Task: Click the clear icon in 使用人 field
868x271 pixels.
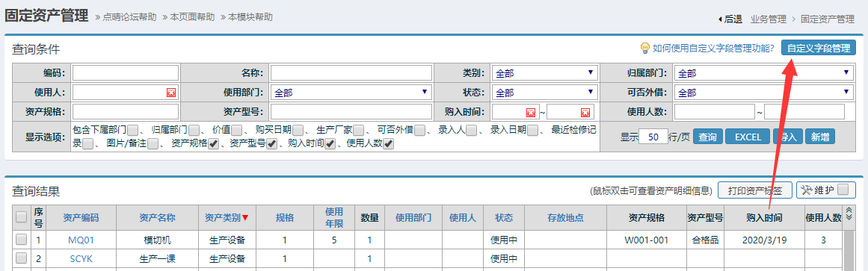Action: [x=171, y=93]
